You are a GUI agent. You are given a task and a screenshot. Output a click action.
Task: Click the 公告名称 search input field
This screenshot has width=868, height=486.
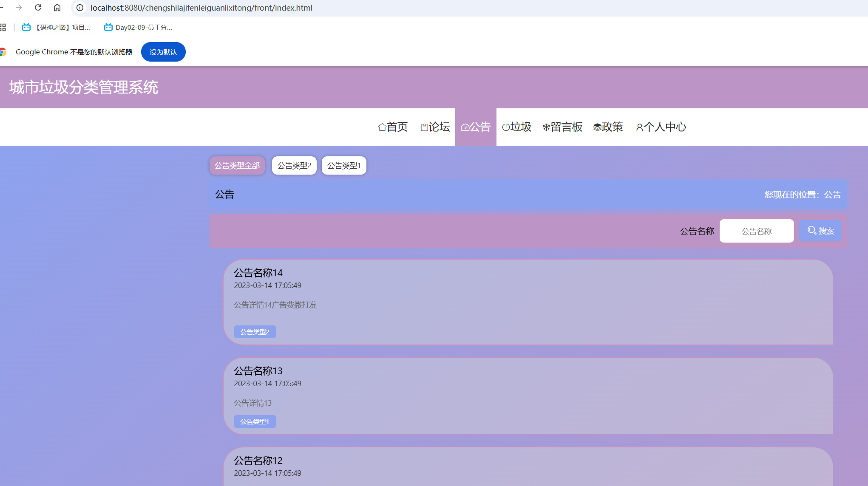point(756,231)
